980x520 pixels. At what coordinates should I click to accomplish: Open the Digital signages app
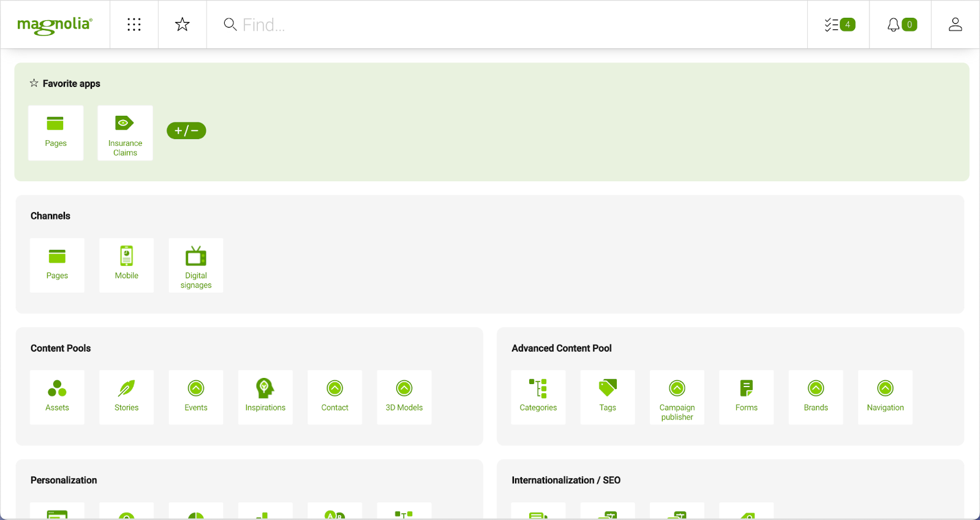196,265
